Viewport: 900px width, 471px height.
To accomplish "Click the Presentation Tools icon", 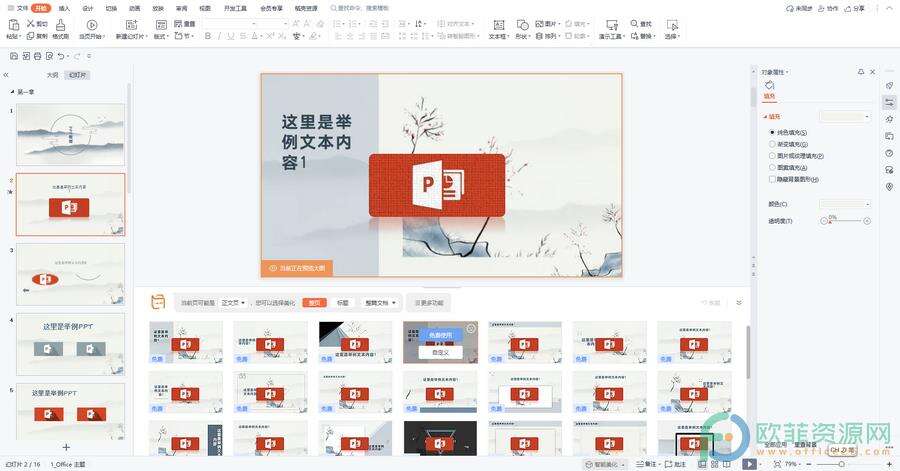I will coord(612,25).
